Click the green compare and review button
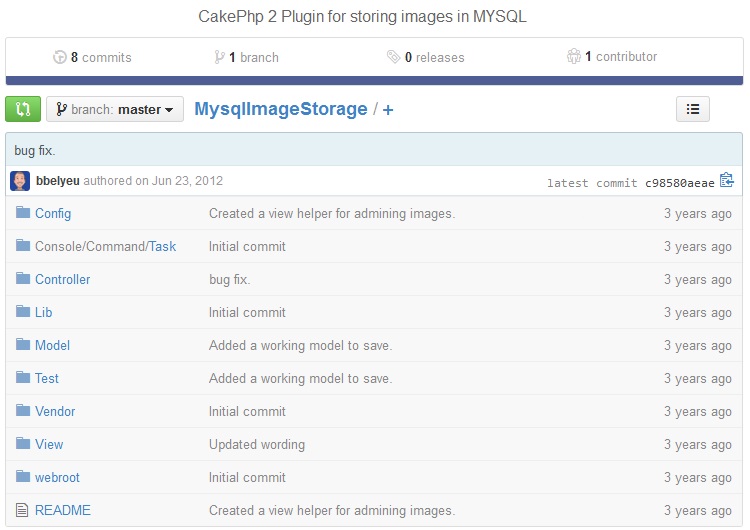 [x=23, y=109]
